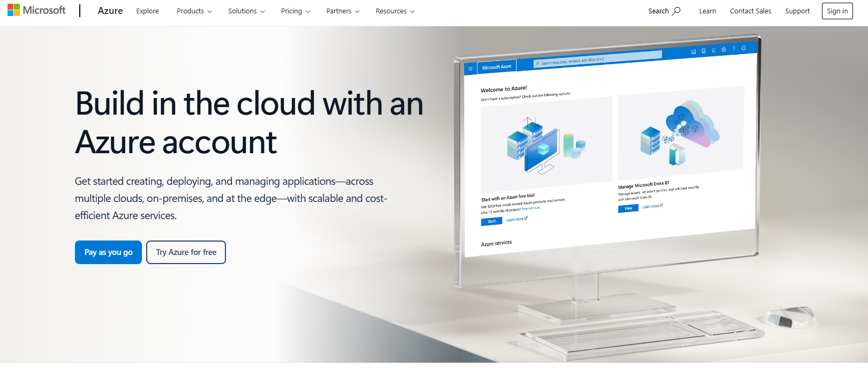Expand the Partners dropdown
This screenshot has height=368, width=868.
343,11
